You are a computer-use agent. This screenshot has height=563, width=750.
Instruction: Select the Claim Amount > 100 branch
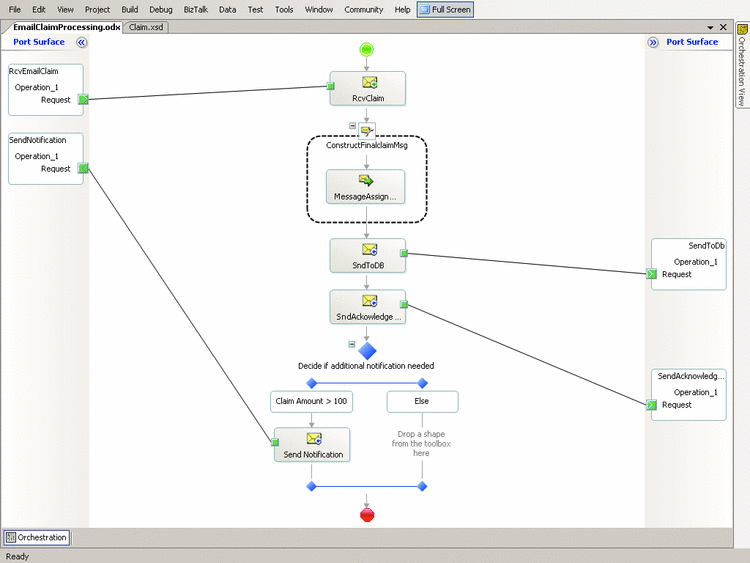coord(311,401)
